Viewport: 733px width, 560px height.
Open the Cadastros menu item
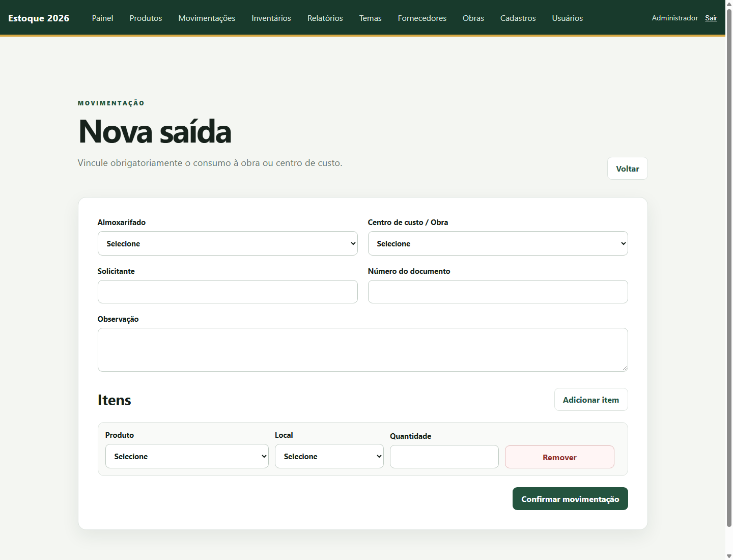tap(518, 18)
